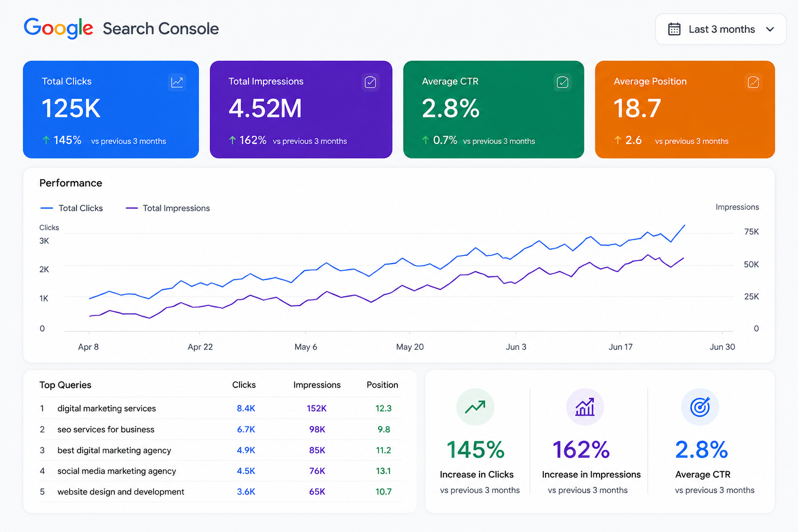This screenshot has width=798, height=532.
Task: Toggle the Average Position checkbox
Action: (x=753, y=82)
